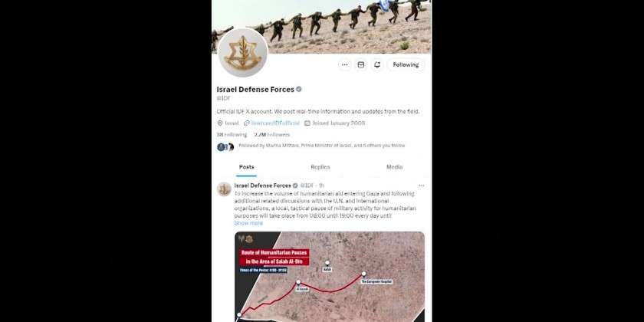This screenshot has width=644, height=322.
Task: View the Followers count list
Action: 271,134
